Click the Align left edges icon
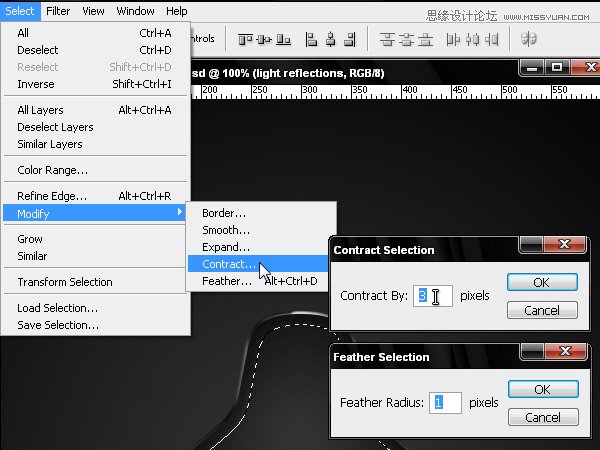 [x=311, y=39]
